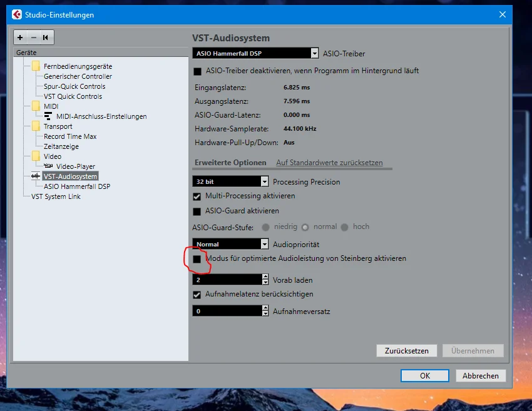Uncheck Aufnahmelatenz berücksichtigen
532x411 pixels.
(197, 295)
